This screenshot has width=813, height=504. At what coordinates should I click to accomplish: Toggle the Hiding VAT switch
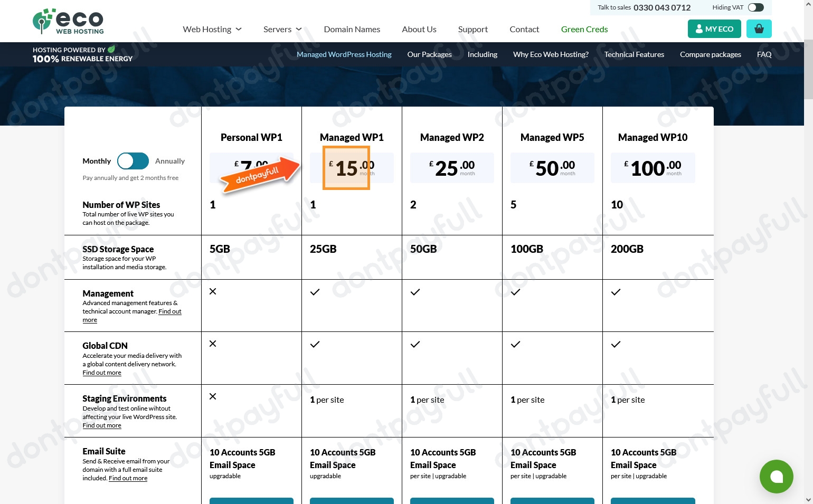755,7
